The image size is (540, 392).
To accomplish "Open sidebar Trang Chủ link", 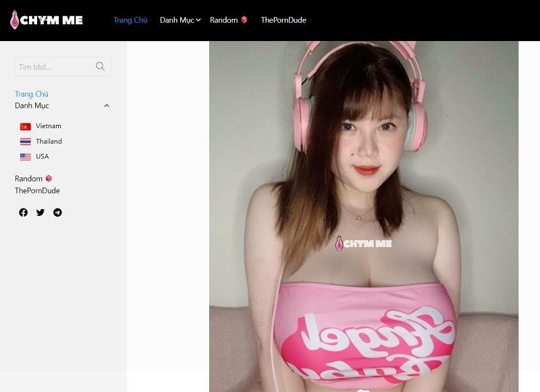I will [32, 94].
